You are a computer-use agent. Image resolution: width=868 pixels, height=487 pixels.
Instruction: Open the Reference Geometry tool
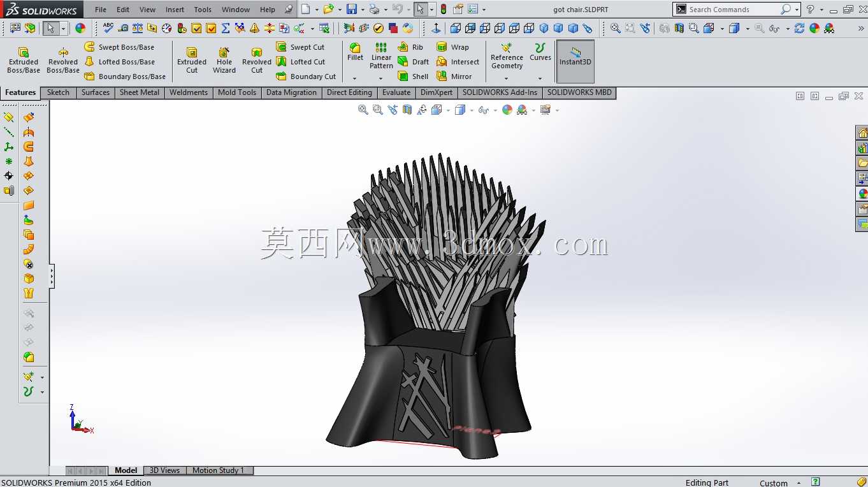click(507, 56)
